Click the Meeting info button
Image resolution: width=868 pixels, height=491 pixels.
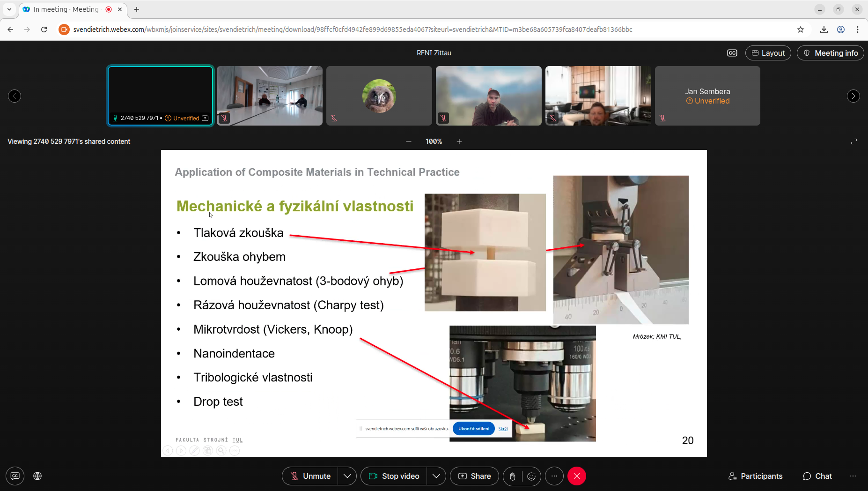coord(830,53)
